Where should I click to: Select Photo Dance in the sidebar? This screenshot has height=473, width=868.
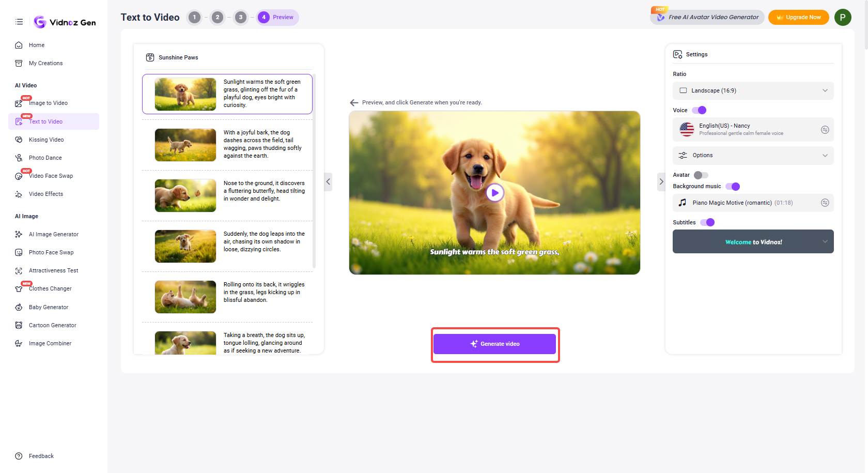(45, 158)
